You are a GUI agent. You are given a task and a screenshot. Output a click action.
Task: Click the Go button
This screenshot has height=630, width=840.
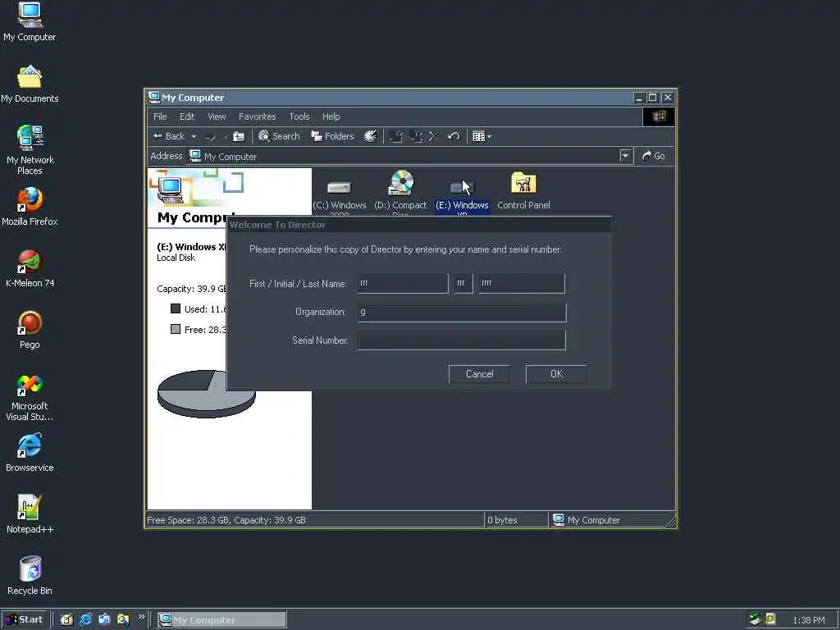654,156
